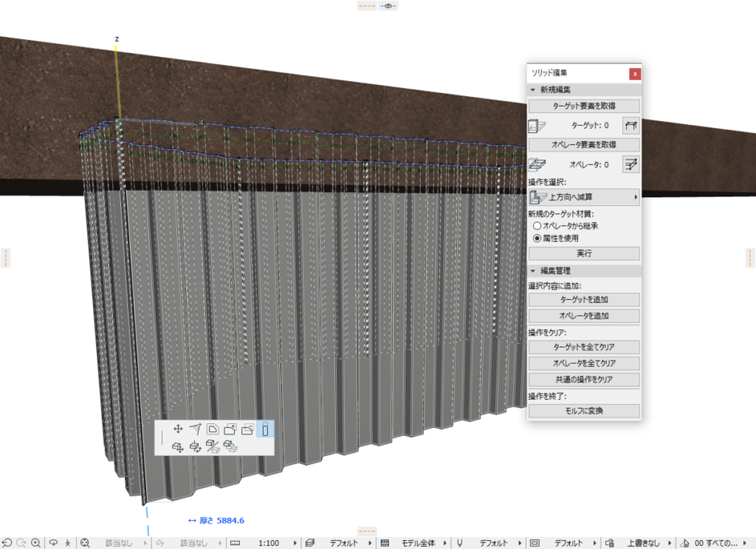Select the 属性を使用 radio button

537,238
